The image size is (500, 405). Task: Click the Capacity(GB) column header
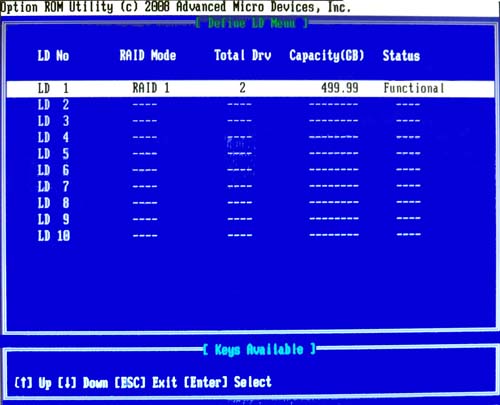(x=327, y=56)
